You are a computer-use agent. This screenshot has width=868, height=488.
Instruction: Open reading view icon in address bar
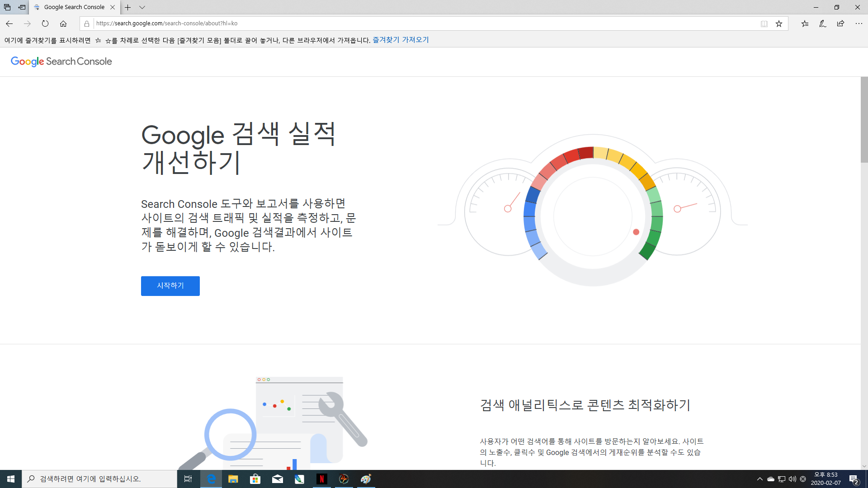coord(764,23)
